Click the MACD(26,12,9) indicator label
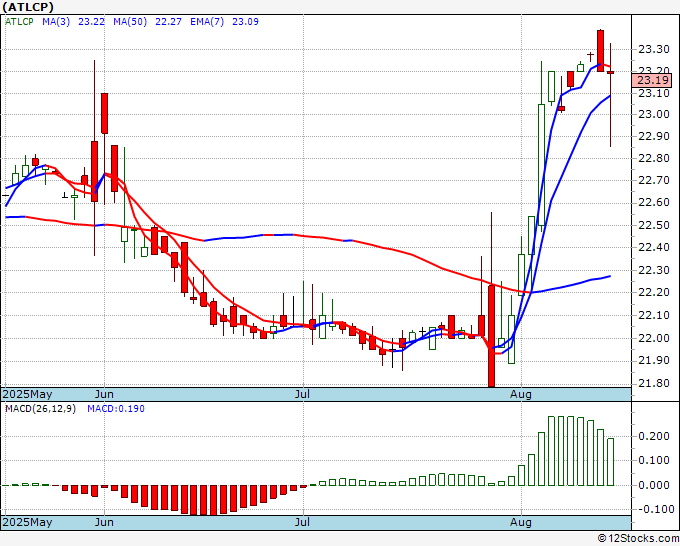 tap(40, 409)
